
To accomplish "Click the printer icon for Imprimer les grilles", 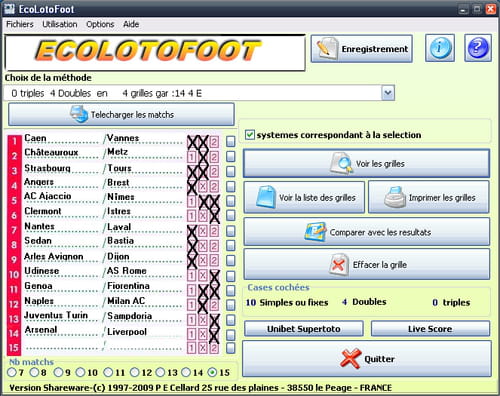I will pos(395,197).
